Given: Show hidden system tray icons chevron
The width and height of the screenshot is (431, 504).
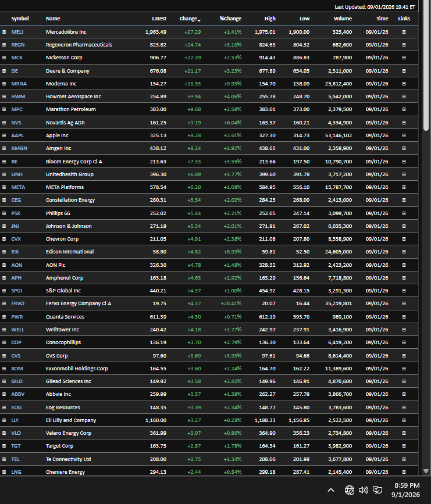Looking at the screenshot, I should (x=331, y=490).
